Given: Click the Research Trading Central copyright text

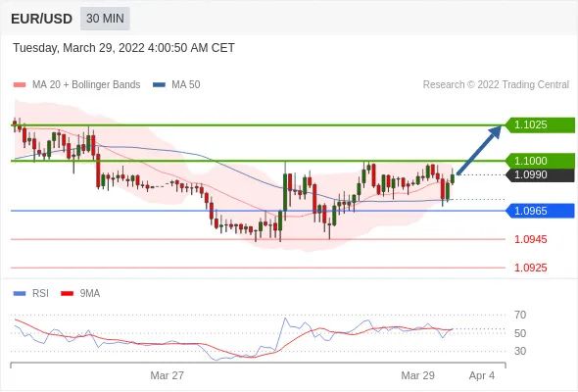Looking at the screenshot, I should tap(496, 85).
